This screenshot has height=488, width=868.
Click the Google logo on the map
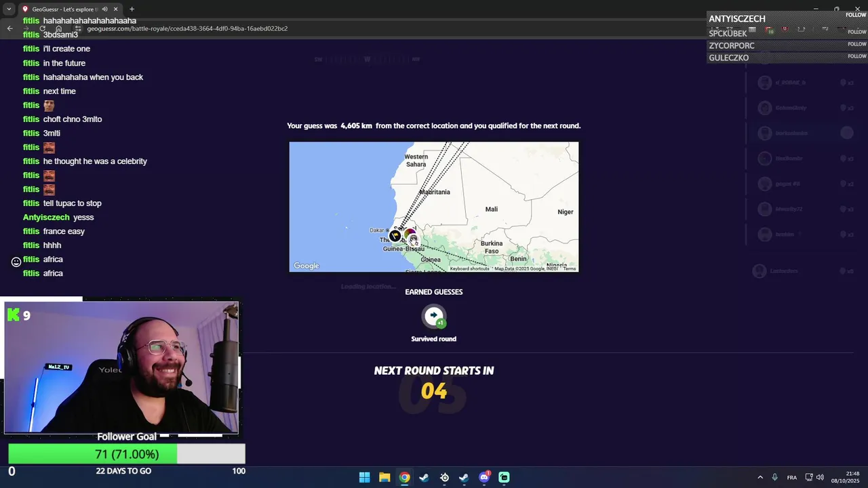pyautogui.click(x=307, y=266)
